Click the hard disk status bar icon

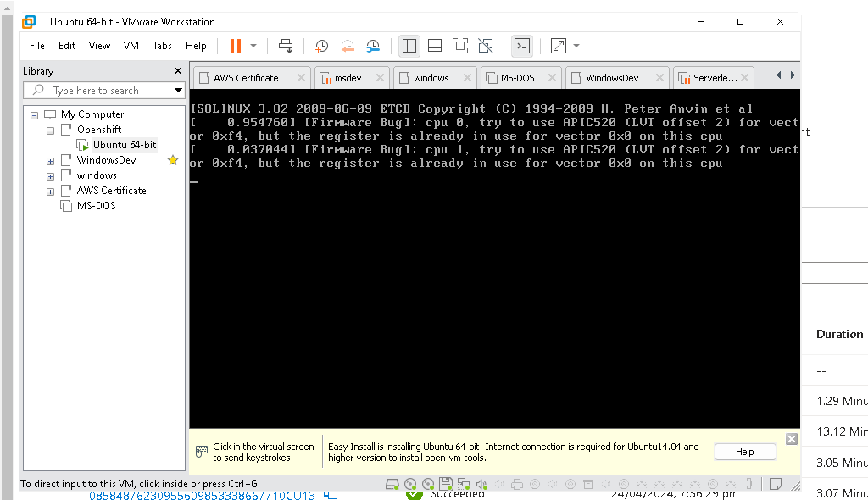(392, 485)
